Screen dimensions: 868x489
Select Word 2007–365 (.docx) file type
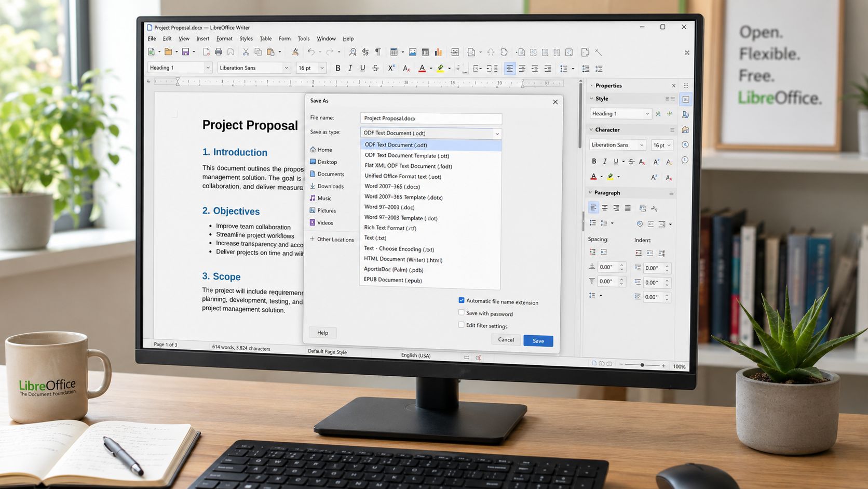430,187
